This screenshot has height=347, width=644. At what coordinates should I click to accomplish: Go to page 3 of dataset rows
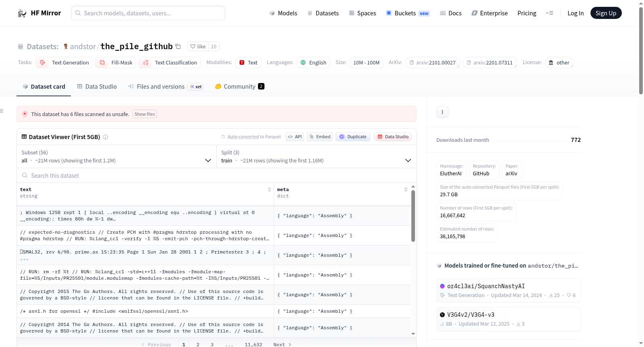pos(212,345)
